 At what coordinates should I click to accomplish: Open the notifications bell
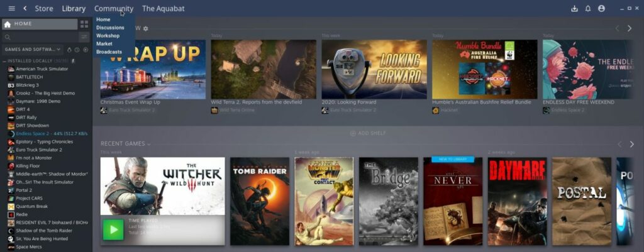588,9
